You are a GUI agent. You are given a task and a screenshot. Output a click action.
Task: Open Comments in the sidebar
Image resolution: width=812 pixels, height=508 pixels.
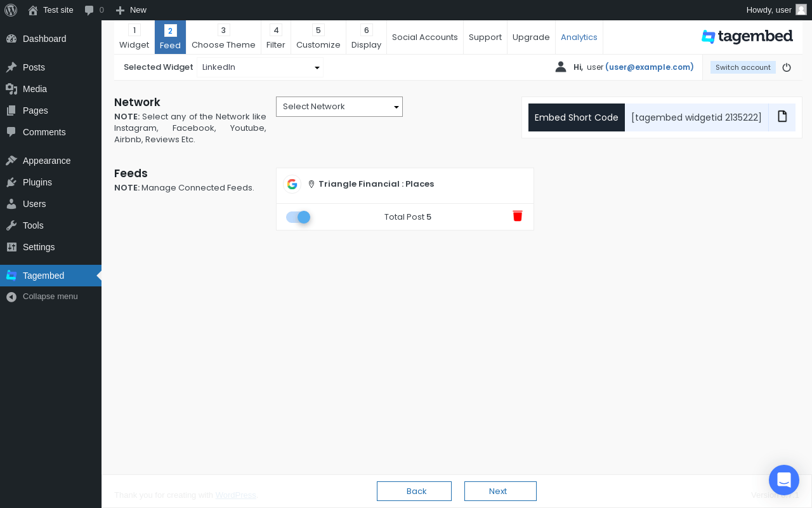pos(51,132)
